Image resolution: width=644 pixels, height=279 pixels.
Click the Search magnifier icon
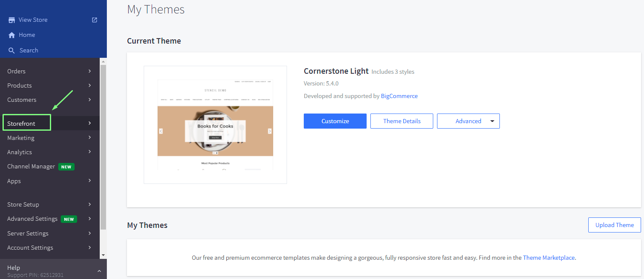pyautogui.click(x=12, y=51)
